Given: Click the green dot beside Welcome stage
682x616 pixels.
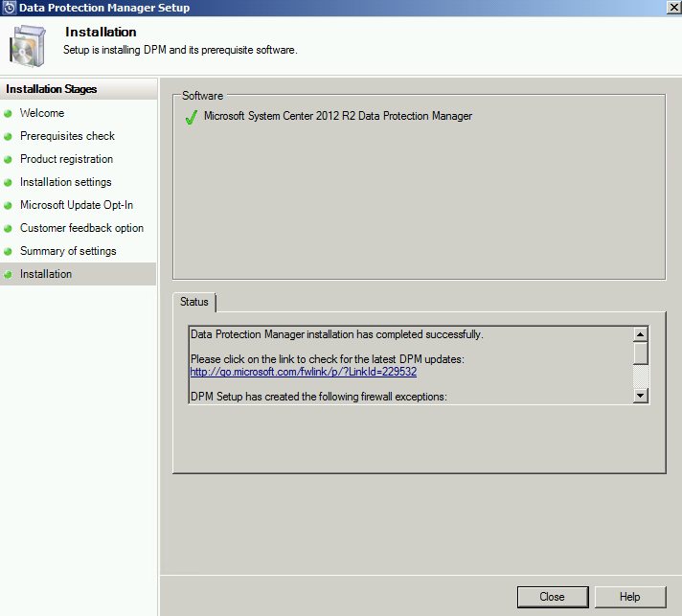Looking at the screenshot, I should 8,114.
